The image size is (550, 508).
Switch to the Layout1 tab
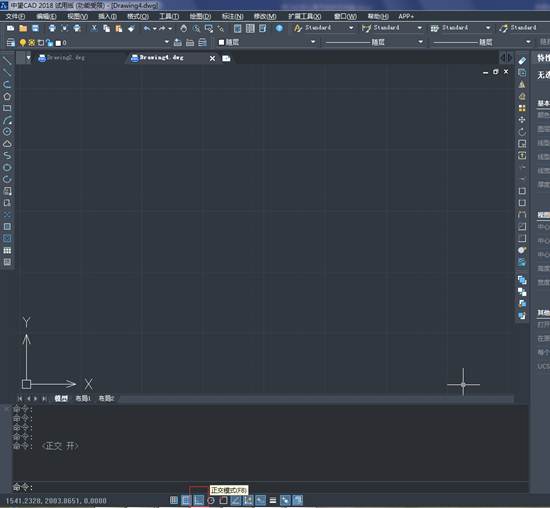click(x=83, y=398)
